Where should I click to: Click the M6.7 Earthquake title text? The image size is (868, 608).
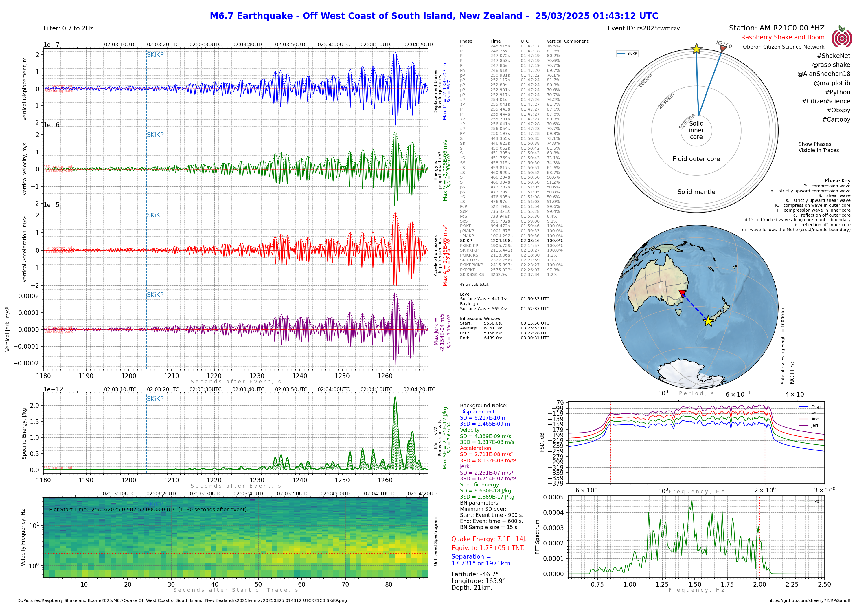[434, 16]
